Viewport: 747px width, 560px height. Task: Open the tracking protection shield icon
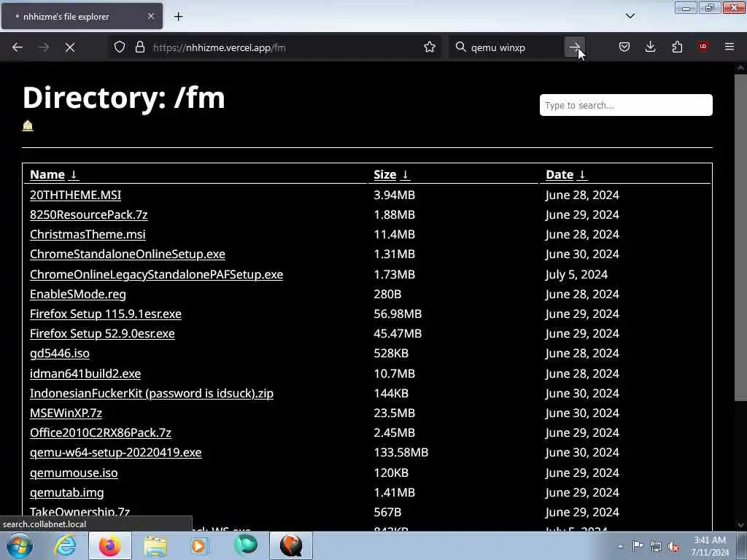click(x=120, y=47)
